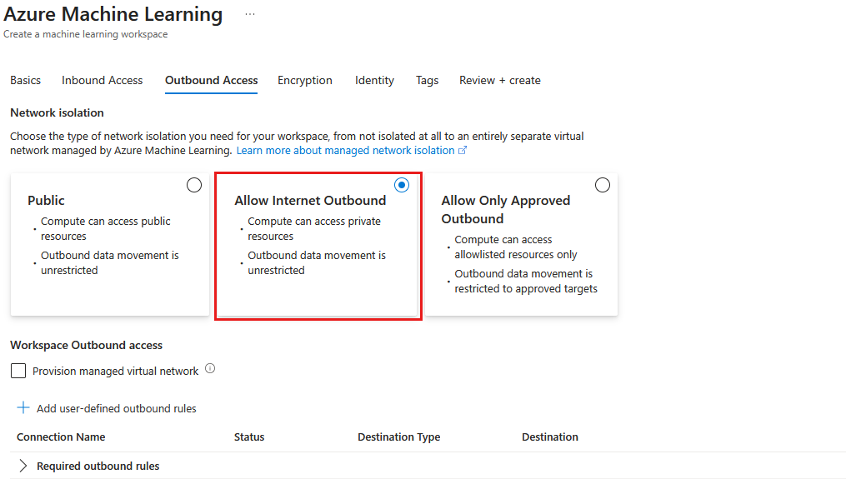Open the Identity tab
This screenshot has width=846, height=504.
pyautogui.click(x=373, y=80)
